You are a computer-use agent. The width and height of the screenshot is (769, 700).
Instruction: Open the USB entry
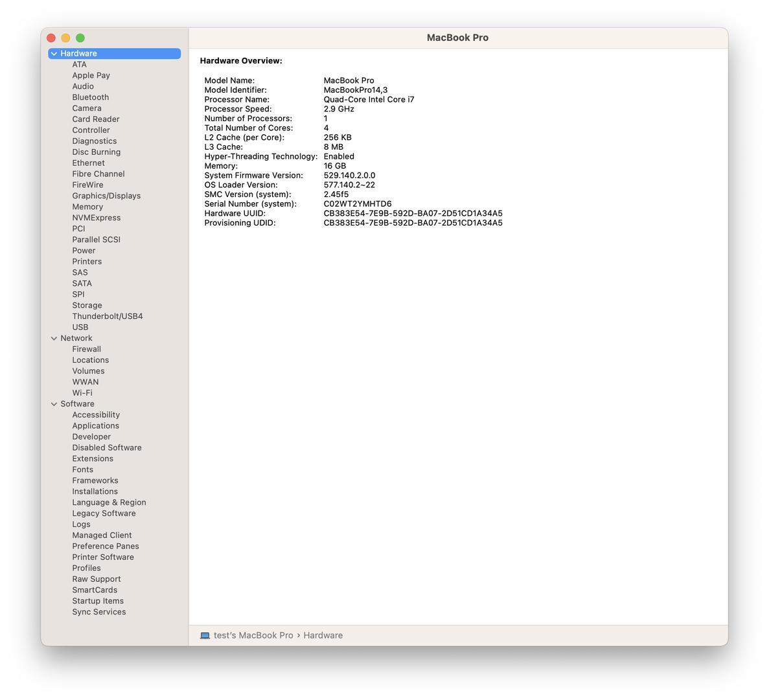pos(80,327)
